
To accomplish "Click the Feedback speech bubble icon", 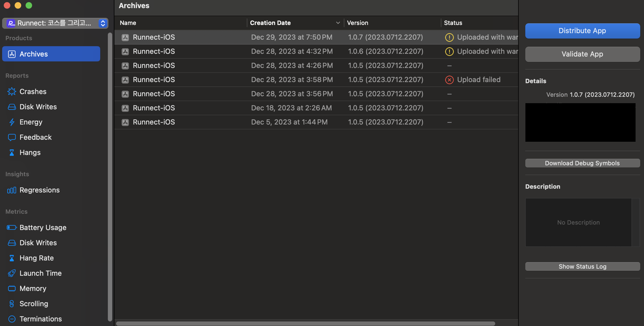I will pos(12,137).
